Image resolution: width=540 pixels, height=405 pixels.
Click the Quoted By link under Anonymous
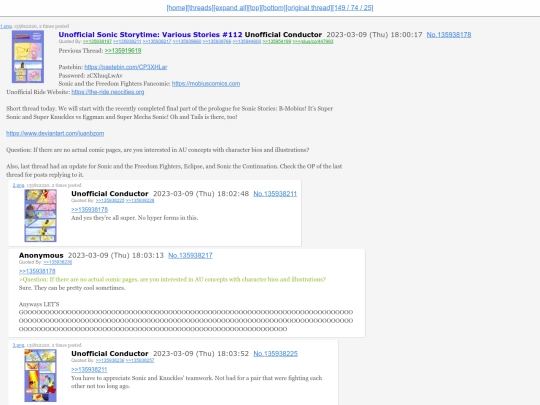[x=58, y=262]
